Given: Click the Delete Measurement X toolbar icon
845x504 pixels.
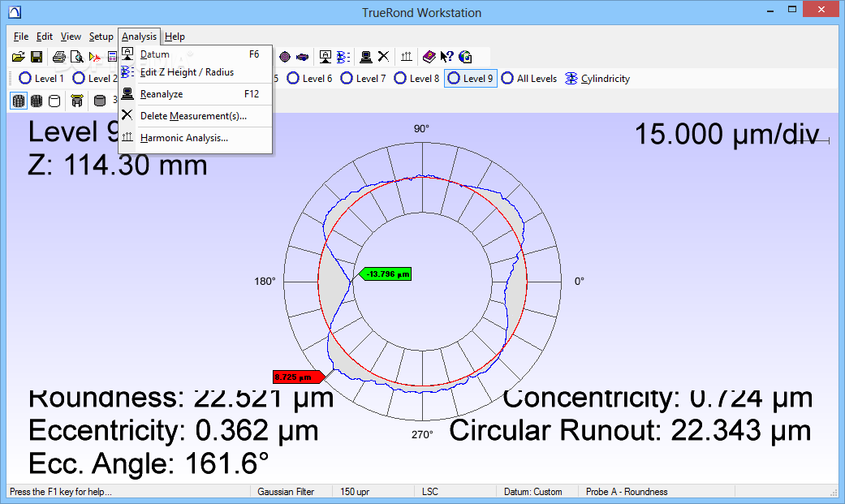Looking at the screenshot, I should [x=383, y=56].
